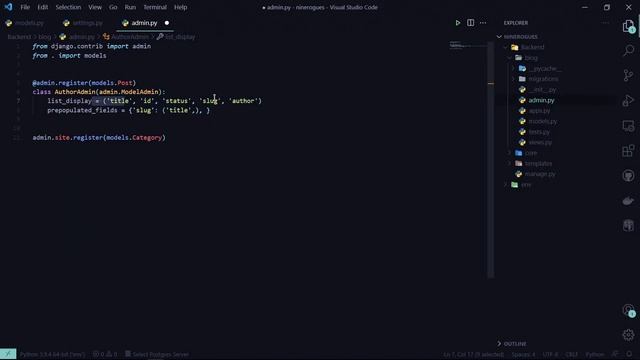
Task: Change the Python language mode
Action: point(595,354)
